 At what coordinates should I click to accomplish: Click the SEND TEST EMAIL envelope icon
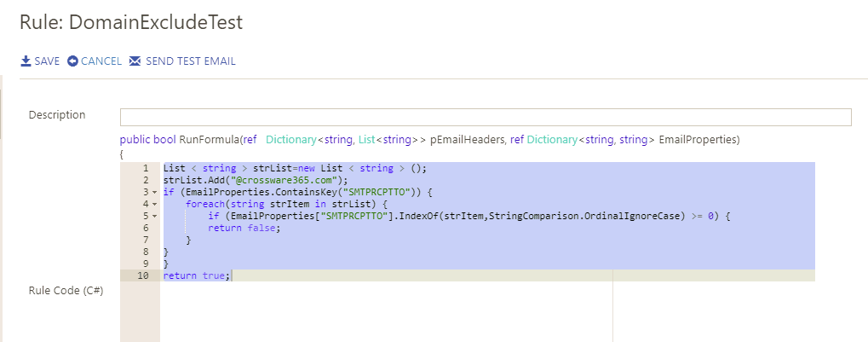click(x=135, y=61)
